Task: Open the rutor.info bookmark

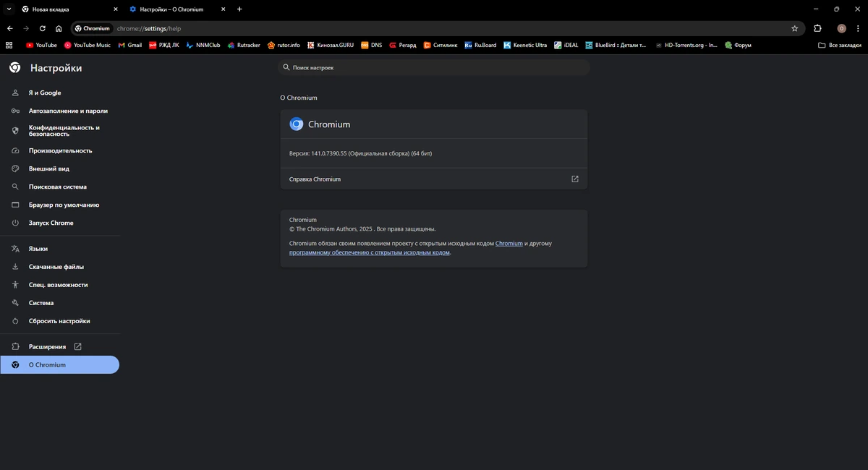Action: click(284, 45)
